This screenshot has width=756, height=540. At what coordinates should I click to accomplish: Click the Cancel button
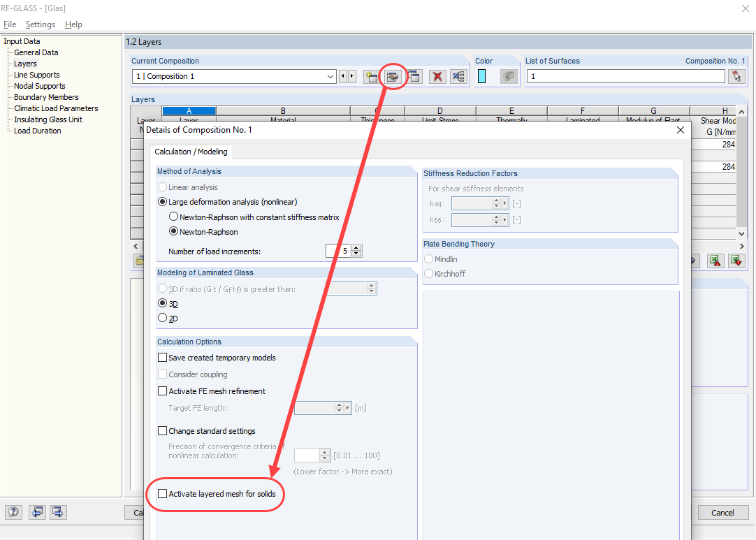point(722,513)
